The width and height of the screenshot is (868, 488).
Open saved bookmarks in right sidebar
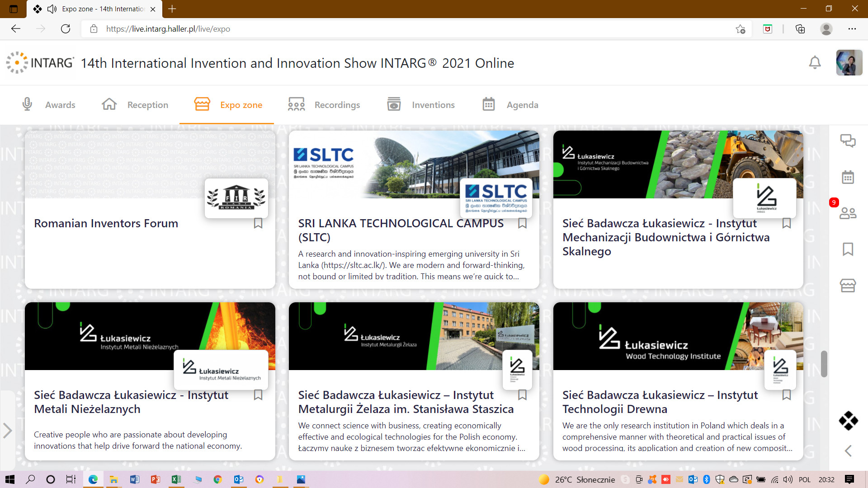[x=848, y=249]
